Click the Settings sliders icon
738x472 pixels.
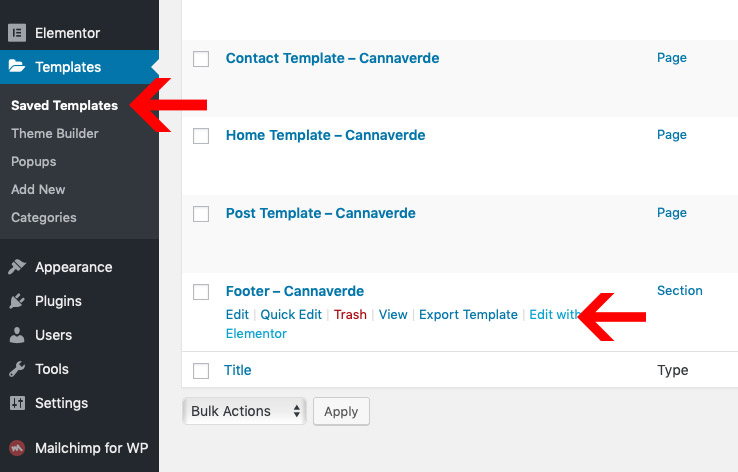pos(17,403)
